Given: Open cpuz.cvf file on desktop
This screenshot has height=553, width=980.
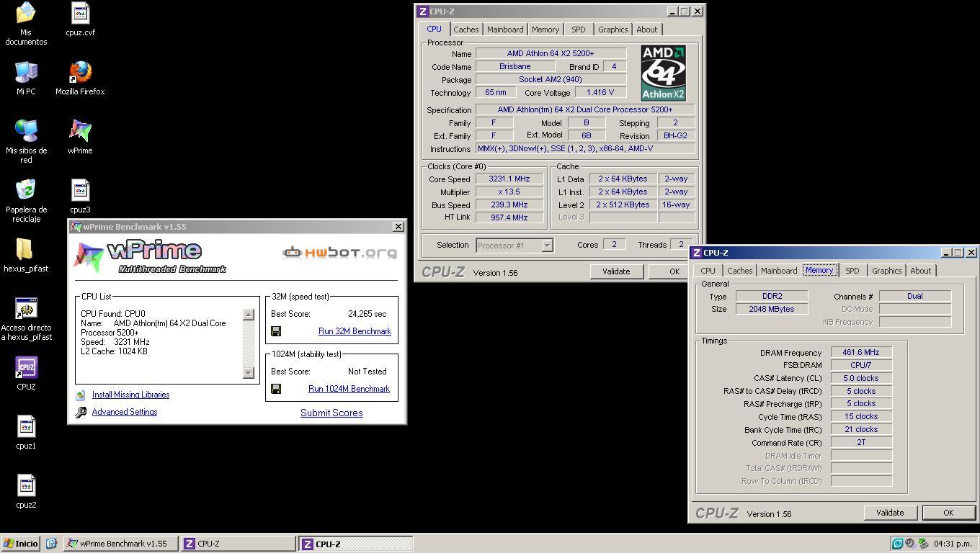Looking at the screenshot, I should coord(80,19).
